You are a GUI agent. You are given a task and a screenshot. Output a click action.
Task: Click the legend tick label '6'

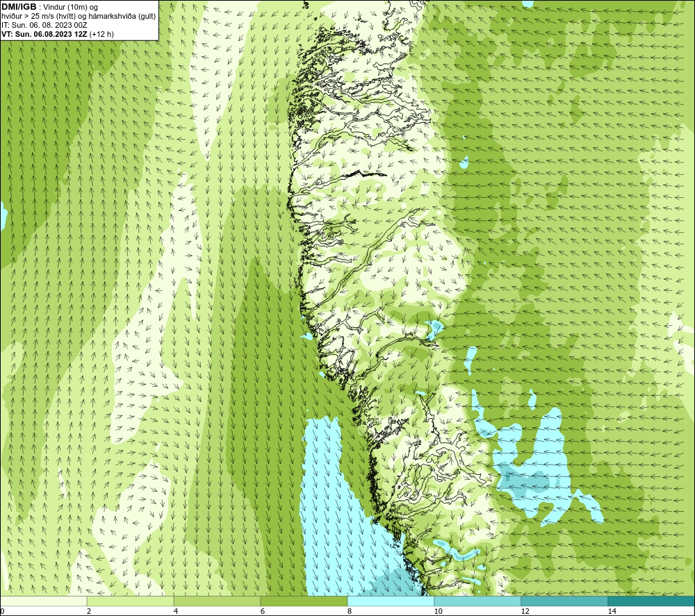263,612
